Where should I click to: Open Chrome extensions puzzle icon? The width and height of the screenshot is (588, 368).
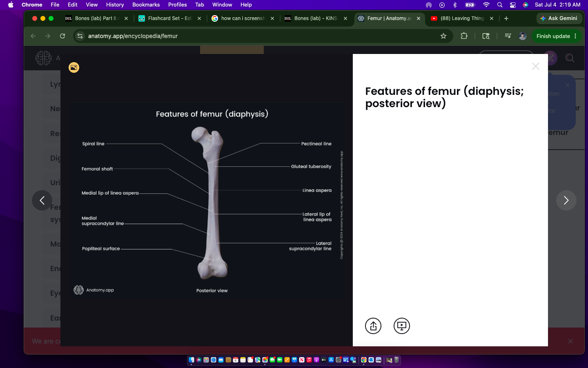(464, 36)
